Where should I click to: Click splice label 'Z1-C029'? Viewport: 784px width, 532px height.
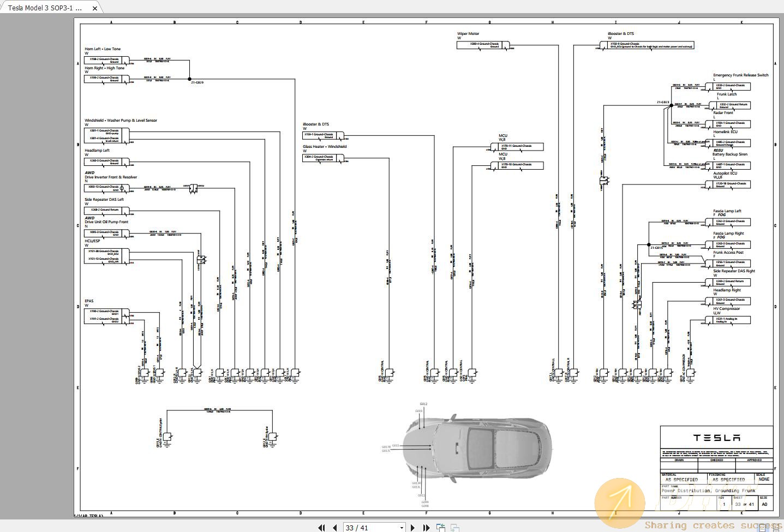click(197, 82)
